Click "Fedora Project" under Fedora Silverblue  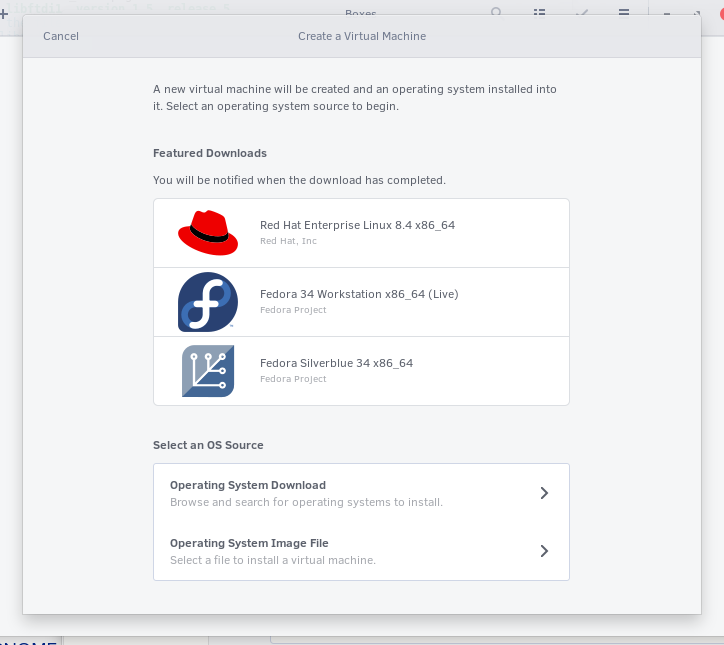pyautogui.click(x=293, y=379)
